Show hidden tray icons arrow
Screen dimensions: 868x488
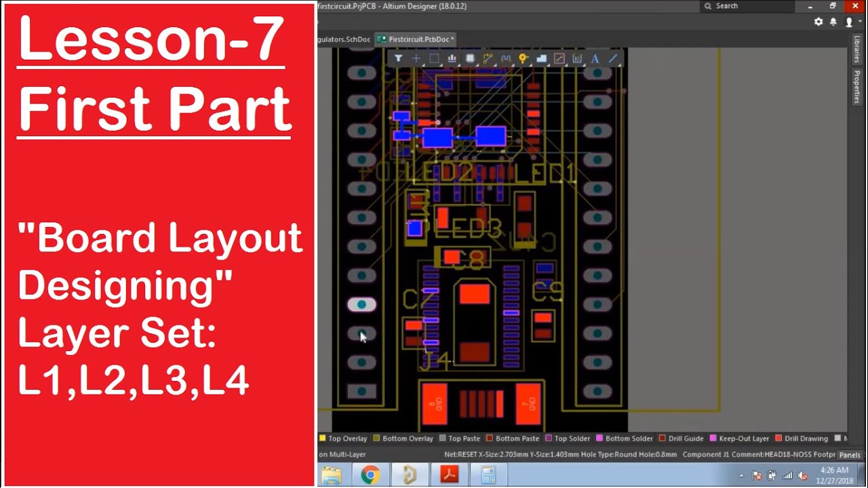(x=741, y=476)
